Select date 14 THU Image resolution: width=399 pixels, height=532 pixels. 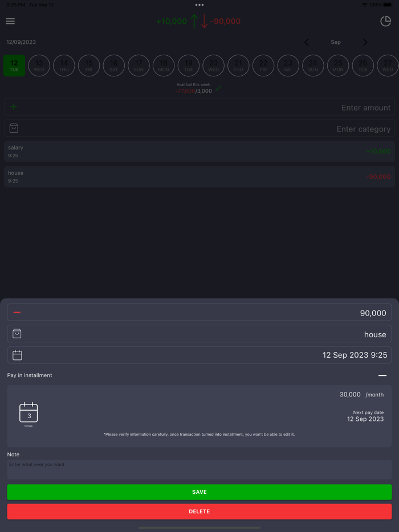[64, 66]
